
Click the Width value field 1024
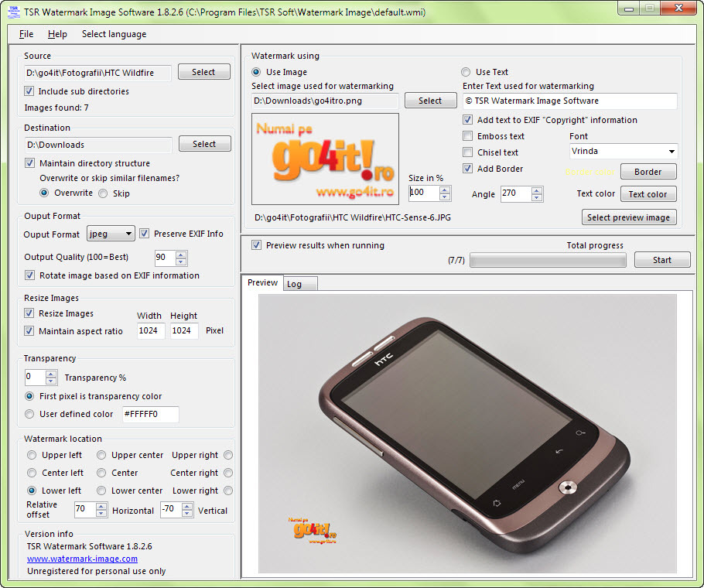pos(151,331)
